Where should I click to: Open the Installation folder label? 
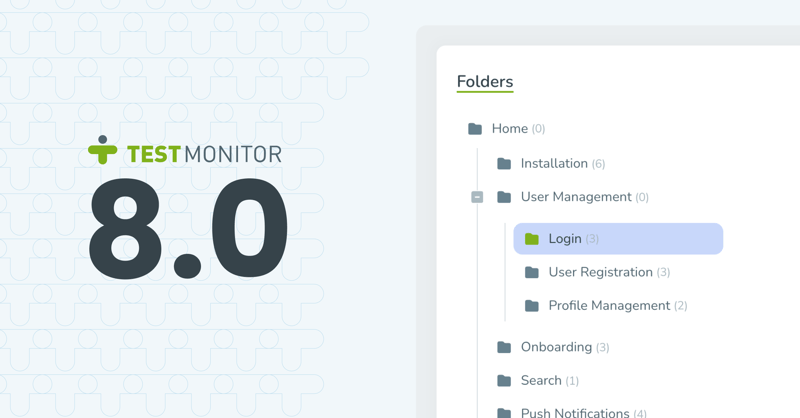[x=554, y=163]
